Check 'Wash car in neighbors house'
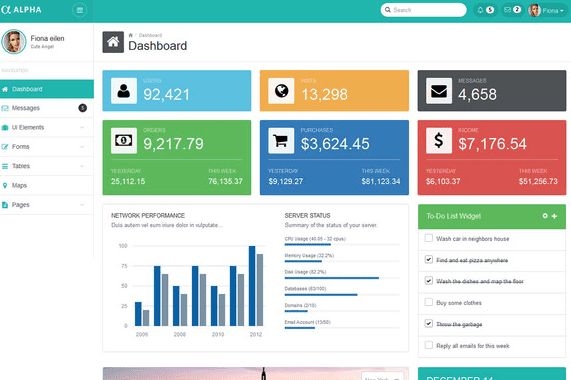571x380 pixels. coord(429,238)
